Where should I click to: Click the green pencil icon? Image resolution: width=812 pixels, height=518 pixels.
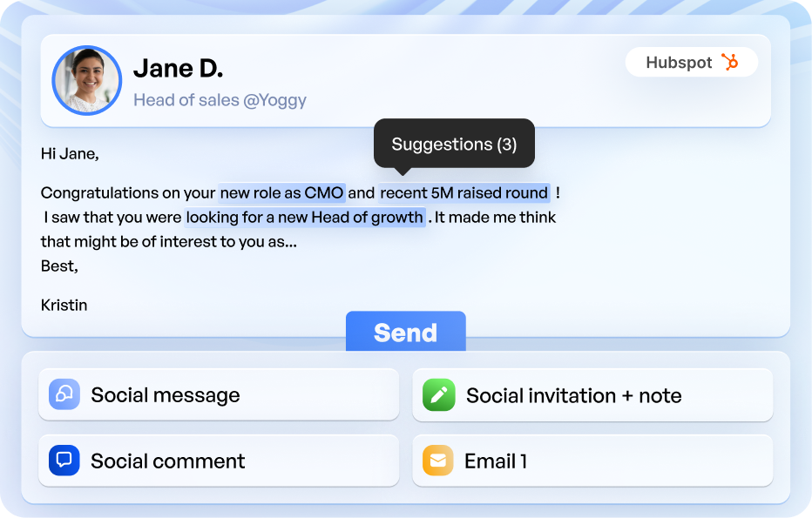point(438,395)
